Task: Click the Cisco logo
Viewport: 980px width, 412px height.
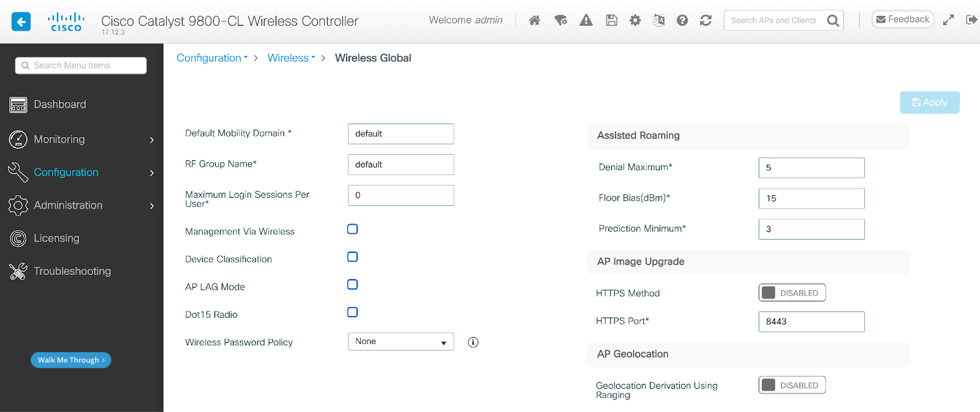Action: coord(66,22)
